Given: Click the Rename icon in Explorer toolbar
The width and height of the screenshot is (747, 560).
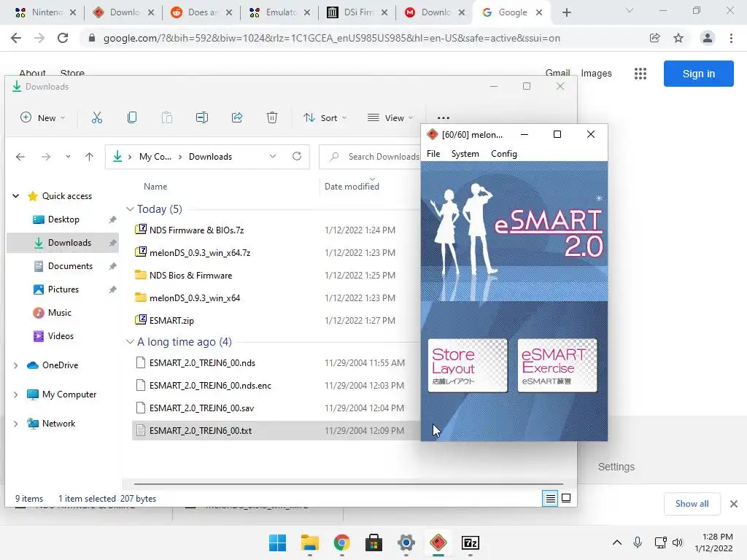Looking at the screenshot, I should click(202, 117).
